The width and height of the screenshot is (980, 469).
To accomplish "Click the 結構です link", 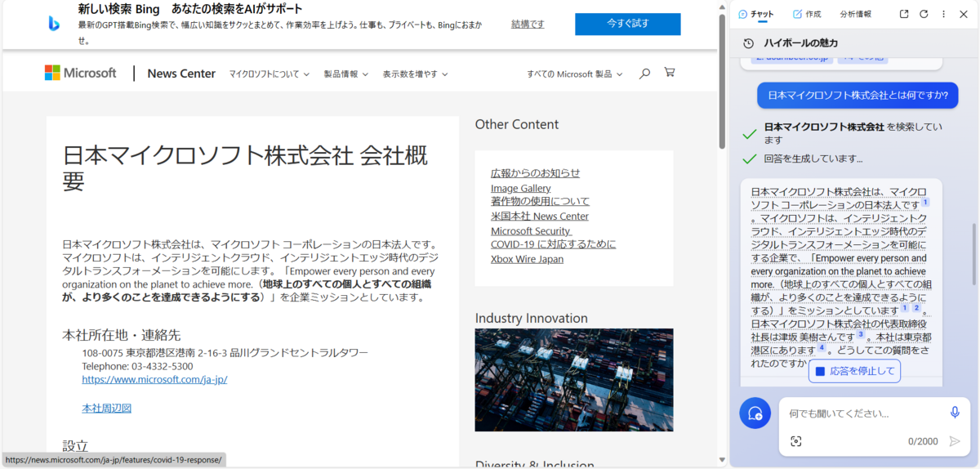I will pyautogui.click(x=528, y=25).
